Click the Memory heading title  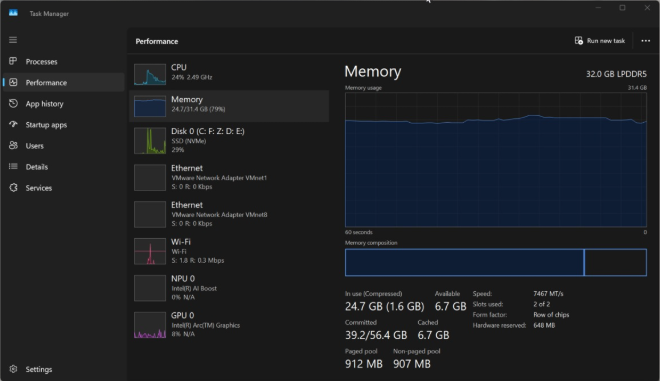click(x=373, y=72)
